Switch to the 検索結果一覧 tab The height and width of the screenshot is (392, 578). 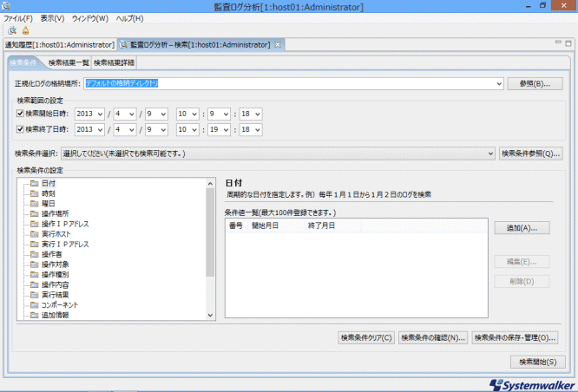69,62
